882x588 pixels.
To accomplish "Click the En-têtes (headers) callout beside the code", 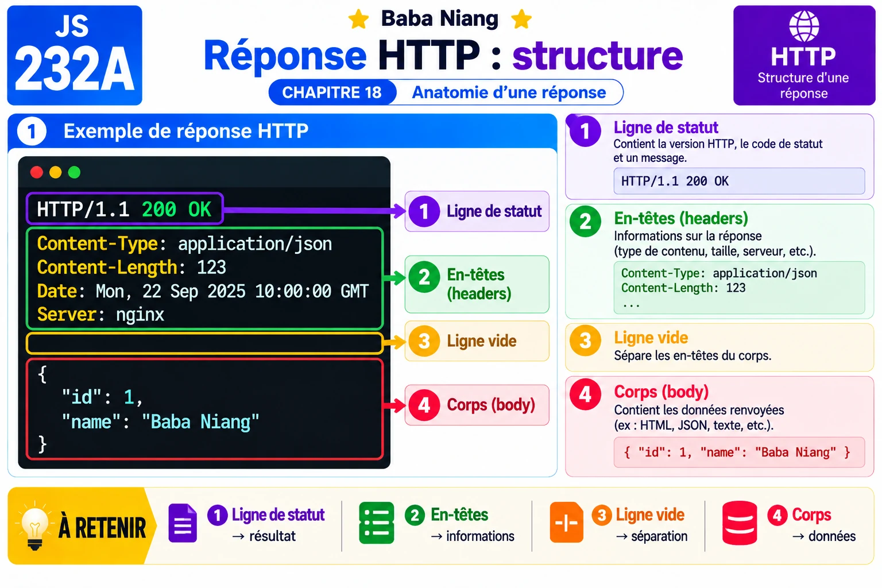I will (x=477, y=284).
